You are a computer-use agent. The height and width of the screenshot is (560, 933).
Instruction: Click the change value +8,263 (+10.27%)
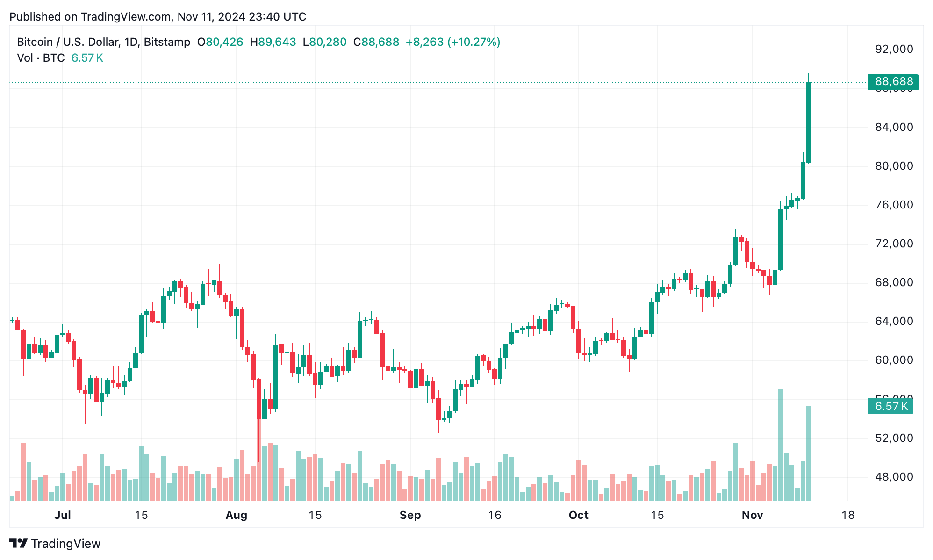click(453, 42)
